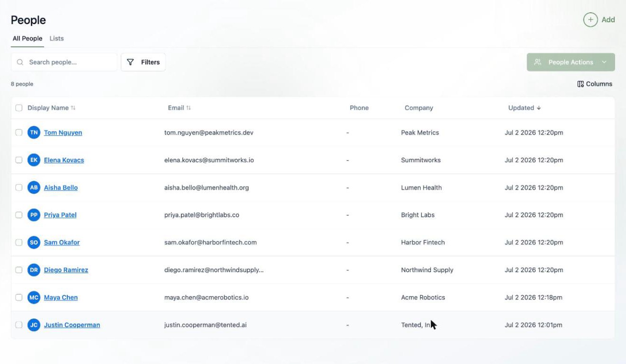
Task: Click the TN avatar for Tom Nguyen
Action: tap(34, 133)
